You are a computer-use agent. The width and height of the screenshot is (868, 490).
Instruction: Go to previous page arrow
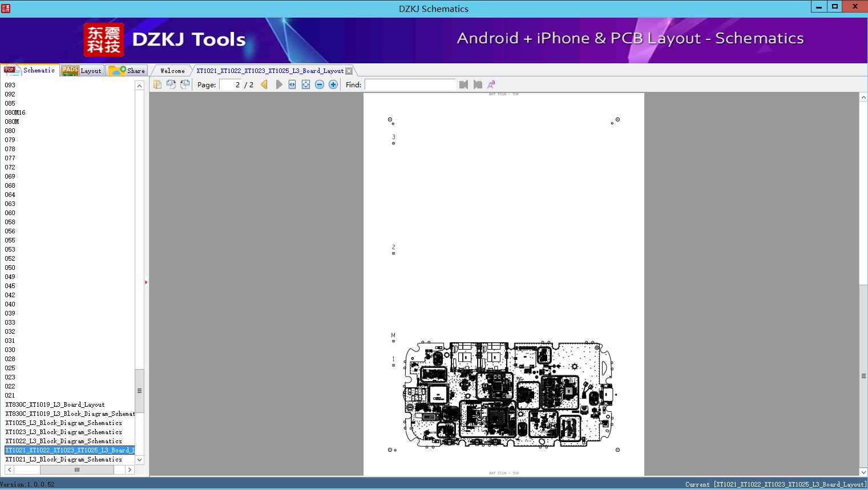pos(264,84)
